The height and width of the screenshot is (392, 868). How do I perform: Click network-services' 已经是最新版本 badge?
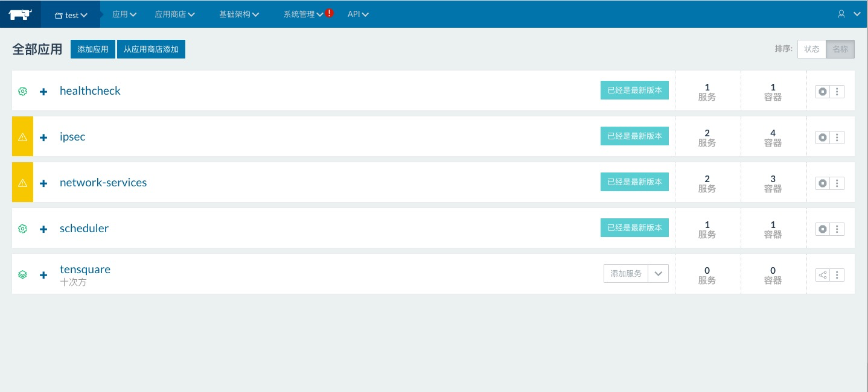[x=634, y=182]
